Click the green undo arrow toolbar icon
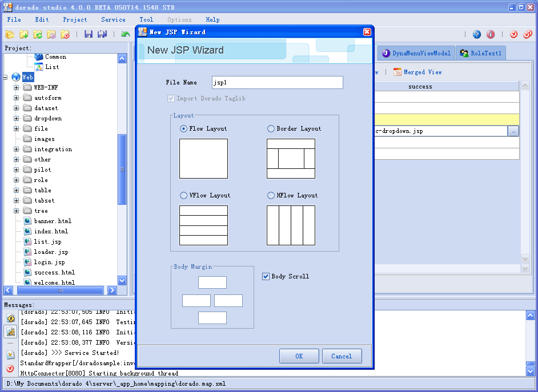Screen dimensions: 538x392 tap(126, 34)
